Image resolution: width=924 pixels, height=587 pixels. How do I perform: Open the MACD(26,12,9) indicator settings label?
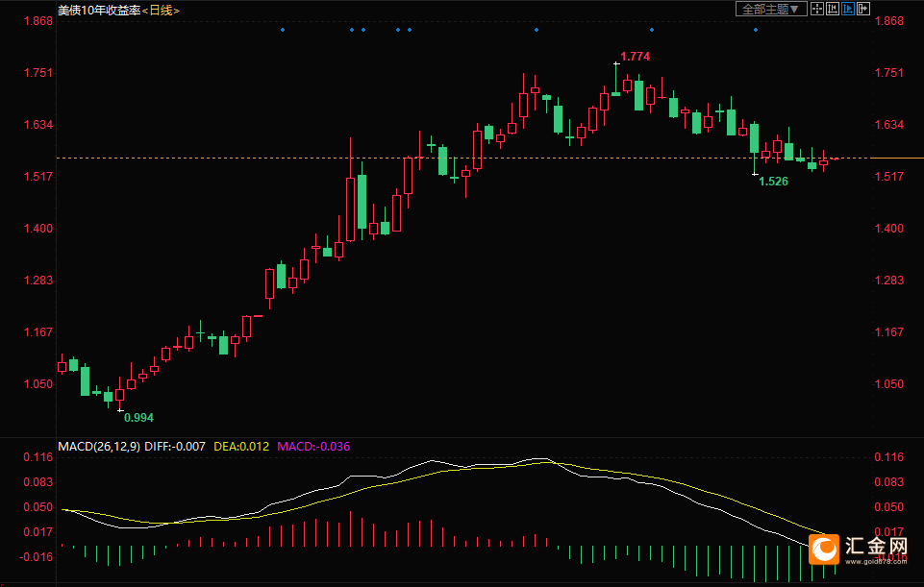click(99, 447)
